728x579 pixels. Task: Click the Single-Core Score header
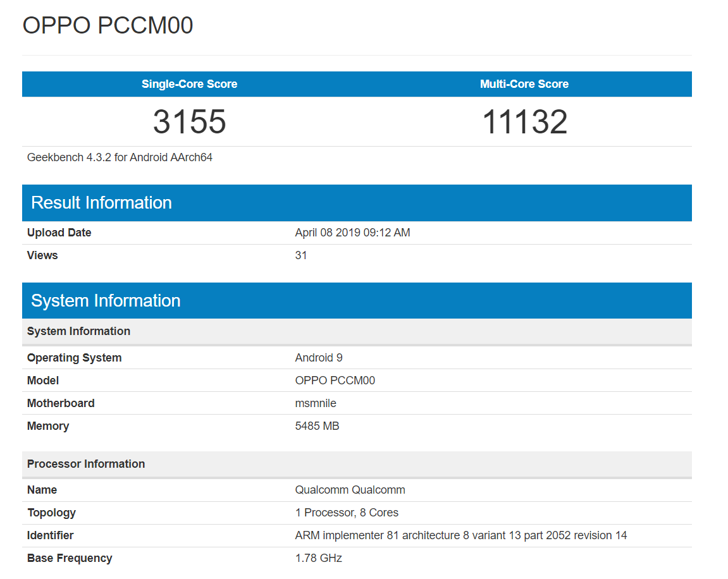(189, 84)
